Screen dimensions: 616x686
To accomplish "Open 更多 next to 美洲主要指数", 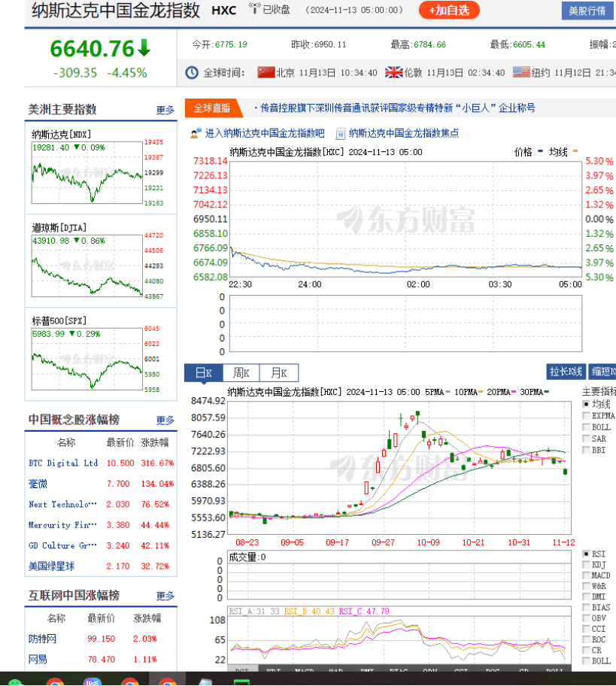I will coord(165,111).
